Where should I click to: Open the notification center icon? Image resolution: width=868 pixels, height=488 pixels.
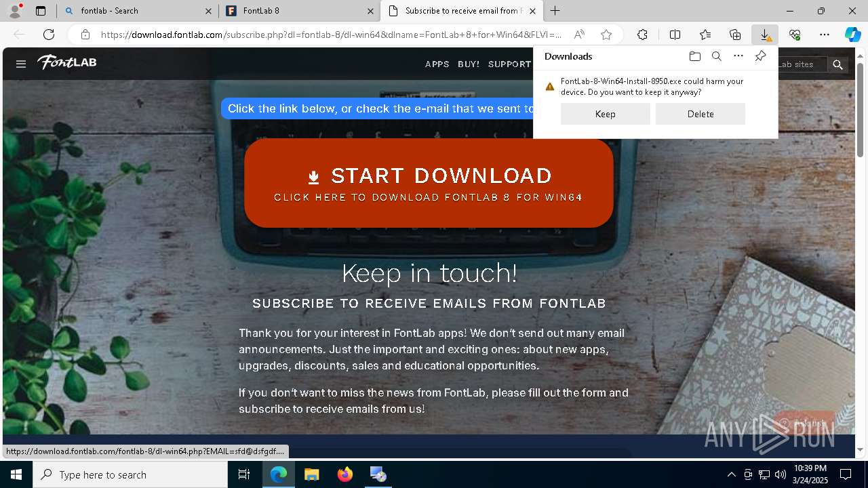pyautogui.click(x=846, y=474)
